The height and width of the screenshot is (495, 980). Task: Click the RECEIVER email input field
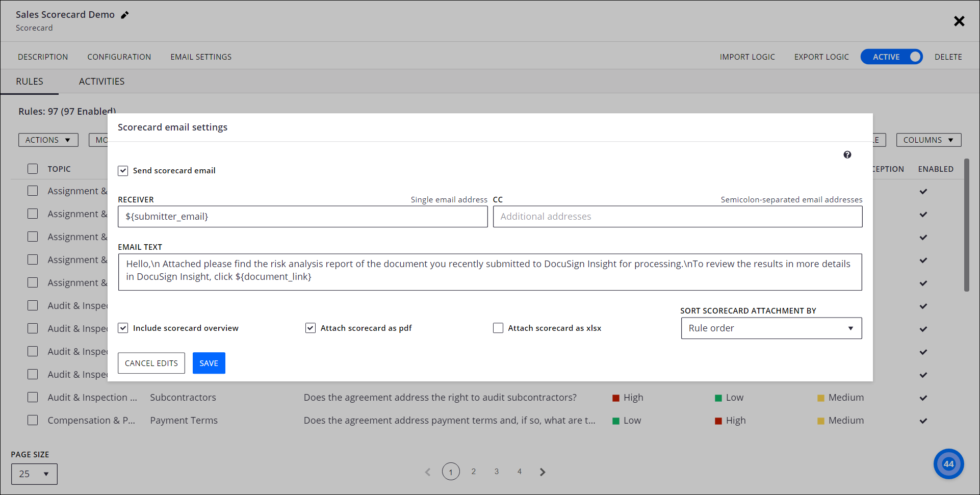tap(303, 217)
